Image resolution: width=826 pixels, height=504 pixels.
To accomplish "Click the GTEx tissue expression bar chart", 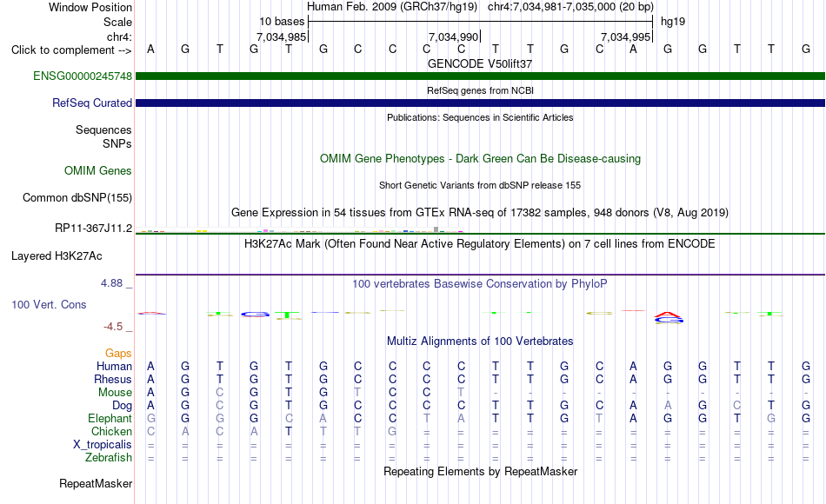I will pyautogui.click(x=302, y=230).
